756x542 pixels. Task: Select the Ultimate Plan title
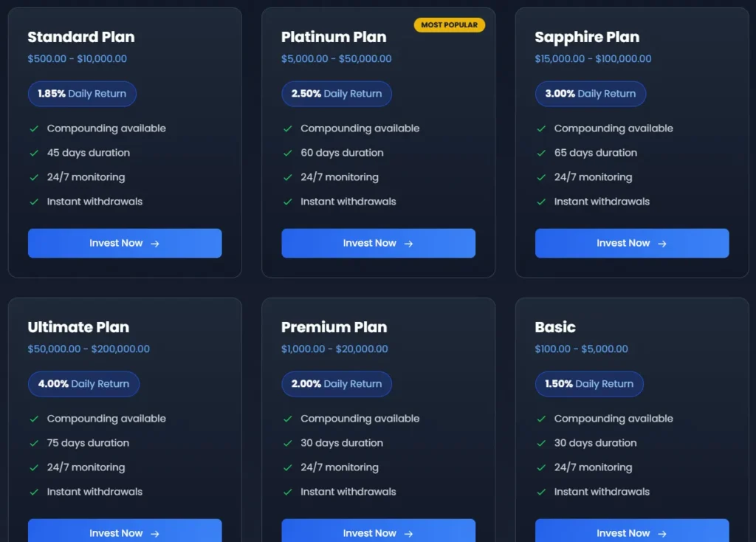click(78, 327)
